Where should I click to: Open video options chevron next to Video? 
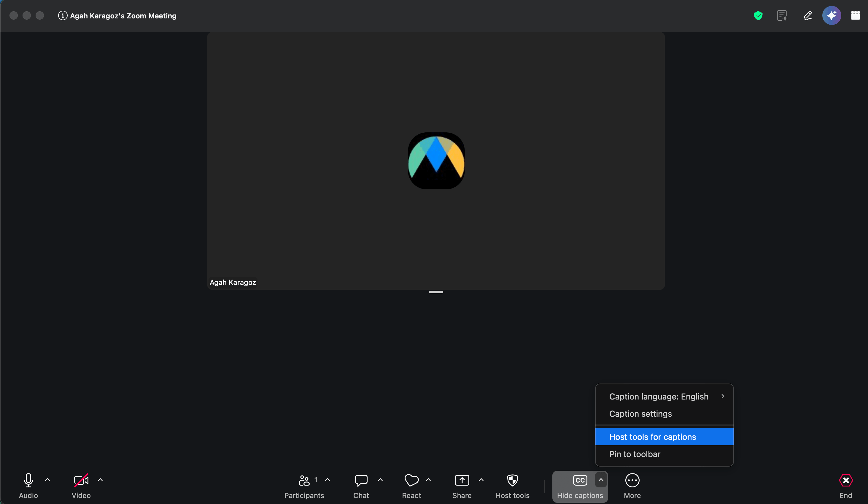[100, 480]
